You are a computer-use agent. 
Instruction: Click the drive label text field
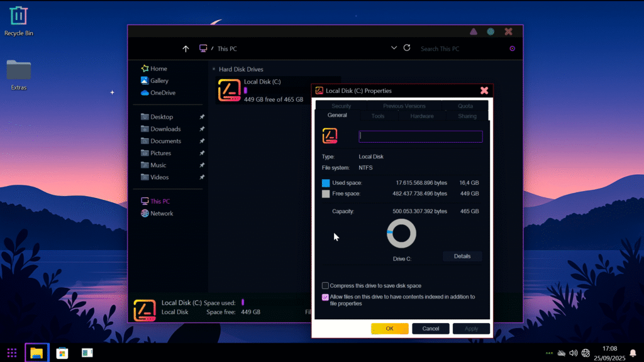pos(420,136)
